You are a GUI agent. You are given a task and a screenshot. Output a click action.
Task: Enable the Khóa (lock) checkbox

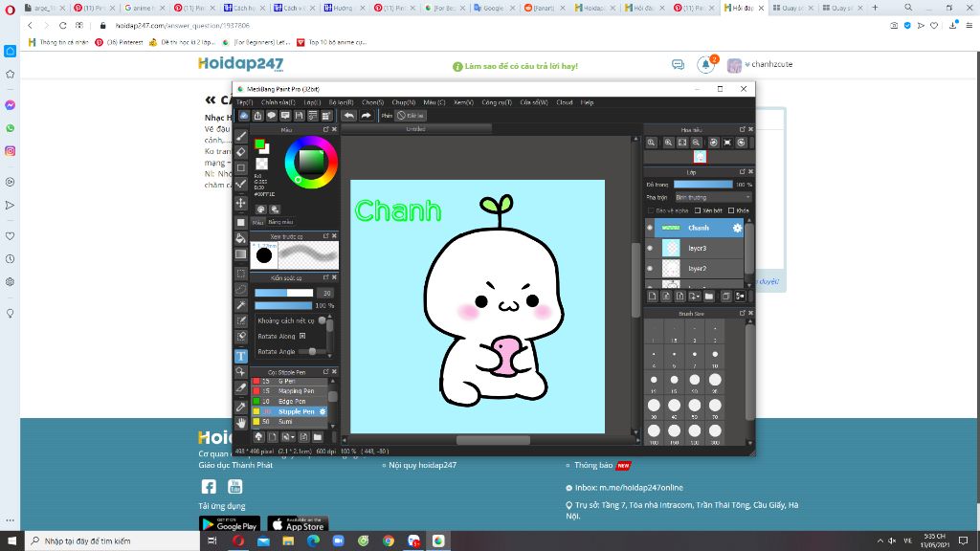click(x=731, y=210)
